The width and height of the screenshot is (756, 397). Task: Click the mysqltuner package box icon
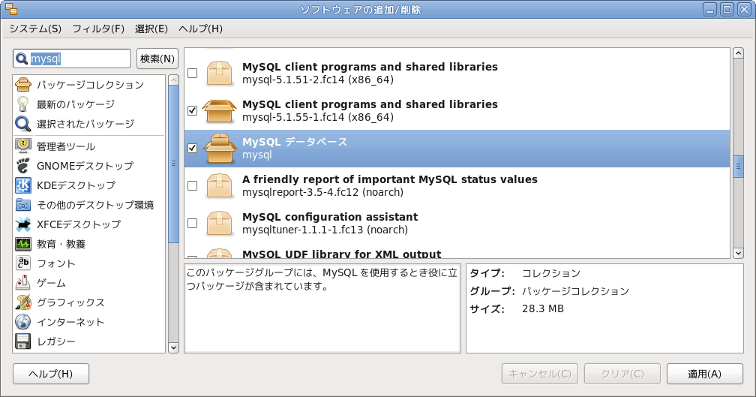(219, 223)
